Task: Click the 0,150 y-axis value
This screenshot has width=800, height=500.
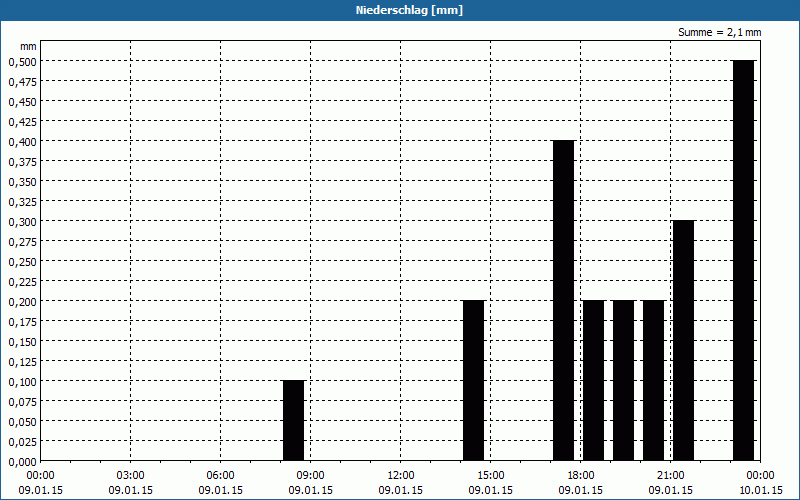Action: point(22,341)
